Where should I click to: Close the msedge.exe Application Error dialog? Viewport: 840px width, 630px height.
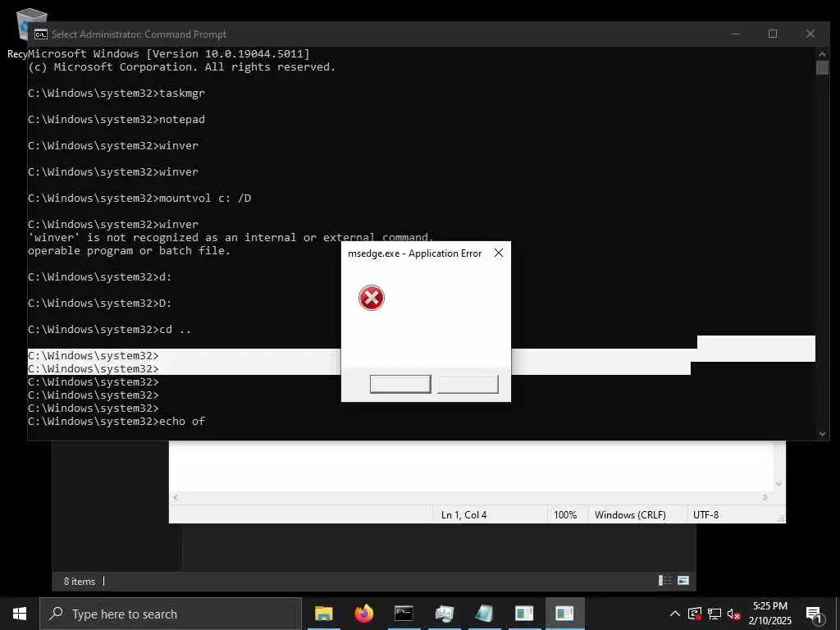(x=498, y=253)
